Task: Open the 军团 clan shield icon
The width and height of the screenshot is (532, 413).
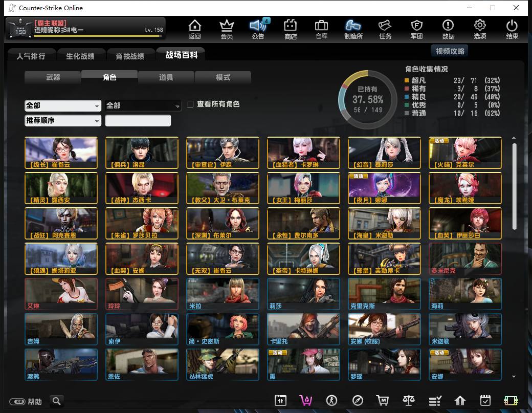Action: (x=416, y=29)
